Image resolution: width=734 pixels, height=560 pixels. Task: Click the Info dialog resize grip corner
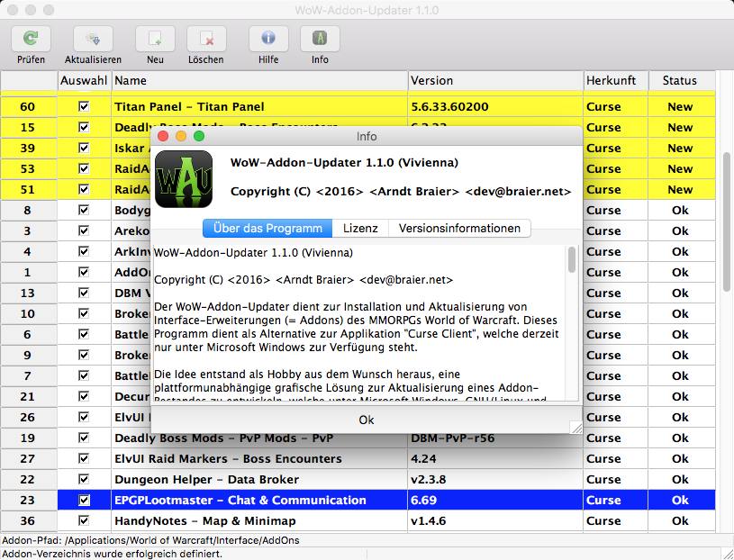576,428
